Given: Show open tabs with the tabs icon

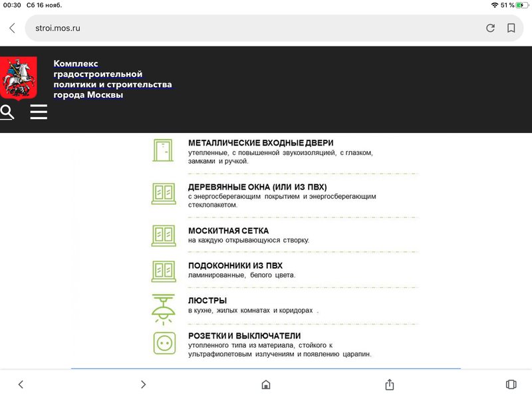Looking at the screenshot, I should [511, 384].
